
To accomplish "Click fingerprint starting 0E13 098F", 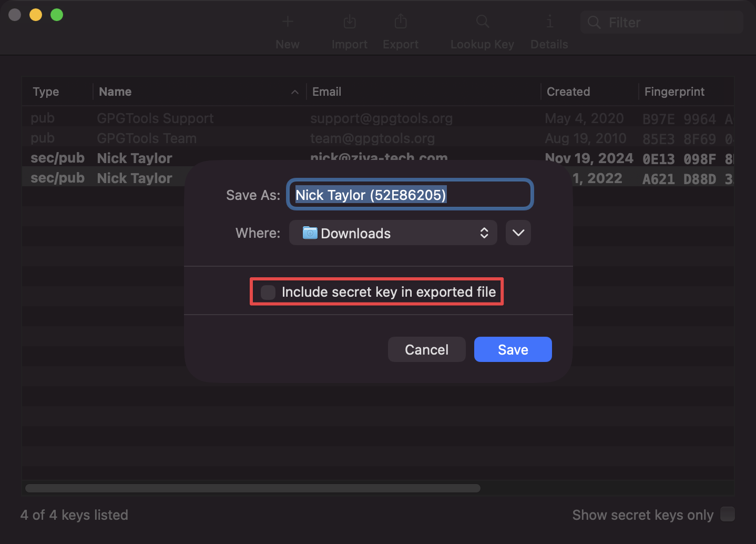I will coord(688,159).
